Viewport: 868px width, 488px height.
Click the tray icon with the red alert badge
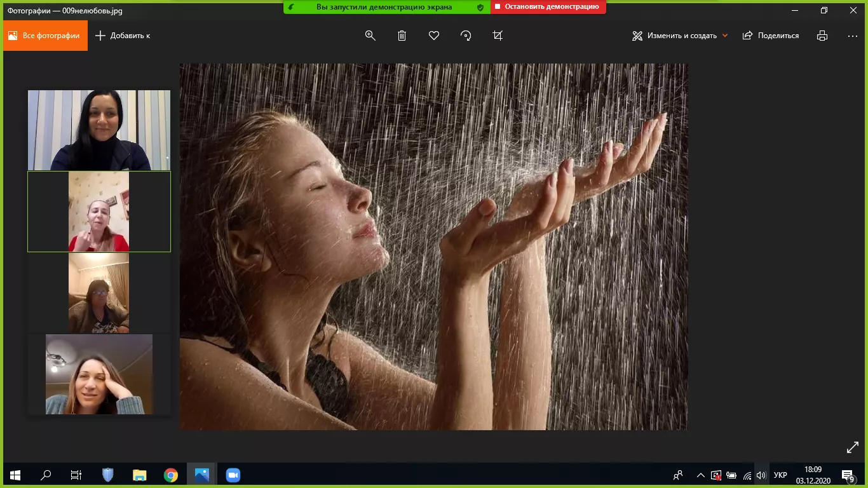[716, 475]
